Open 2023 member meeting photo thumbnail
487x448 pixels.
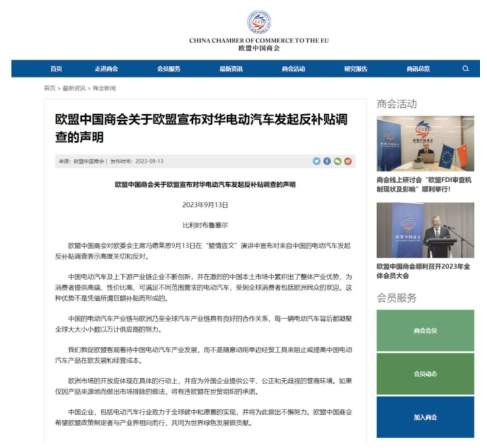(x=425, y=230)
